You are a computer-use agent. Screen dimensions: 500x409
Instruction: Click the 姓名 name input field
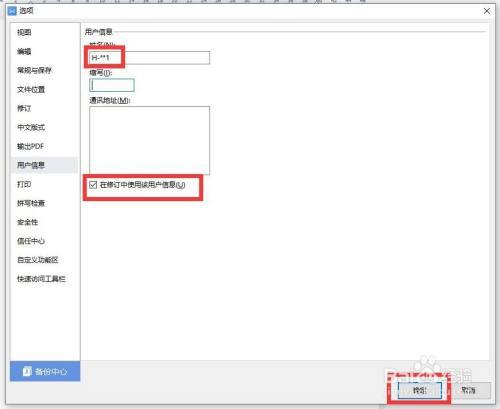(x=150, y=58)
